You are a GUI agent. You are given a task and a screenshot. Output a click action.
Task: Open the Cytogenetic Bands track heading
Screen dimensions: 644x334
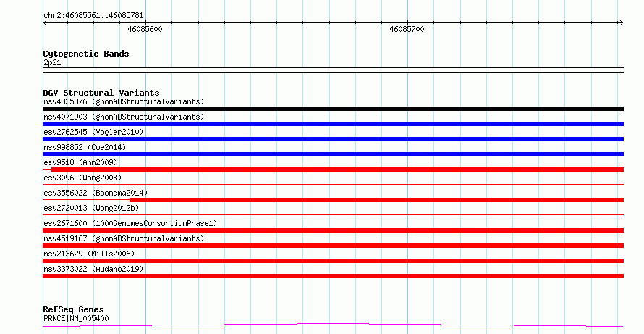click(x=86, y=54)
